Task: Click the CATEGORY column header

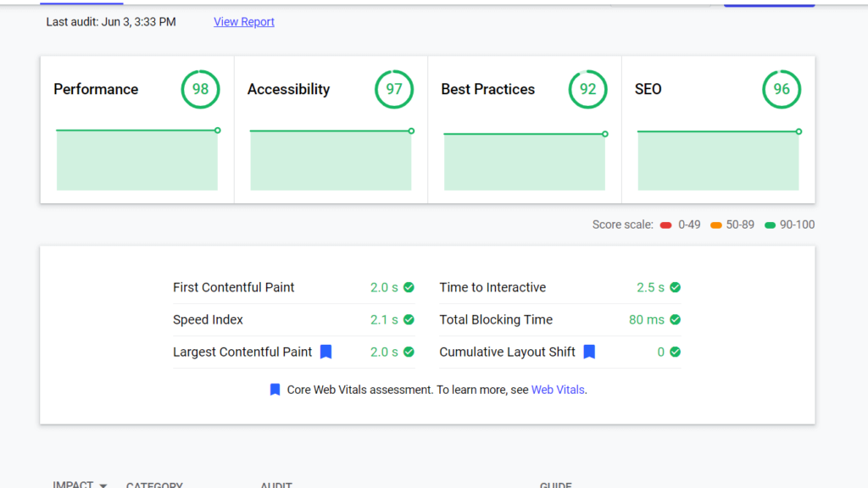Action: [154, 485]
